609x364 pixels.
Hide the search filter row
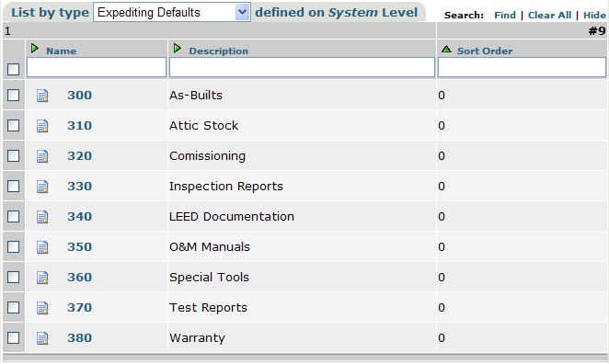(x=594, y=15)
